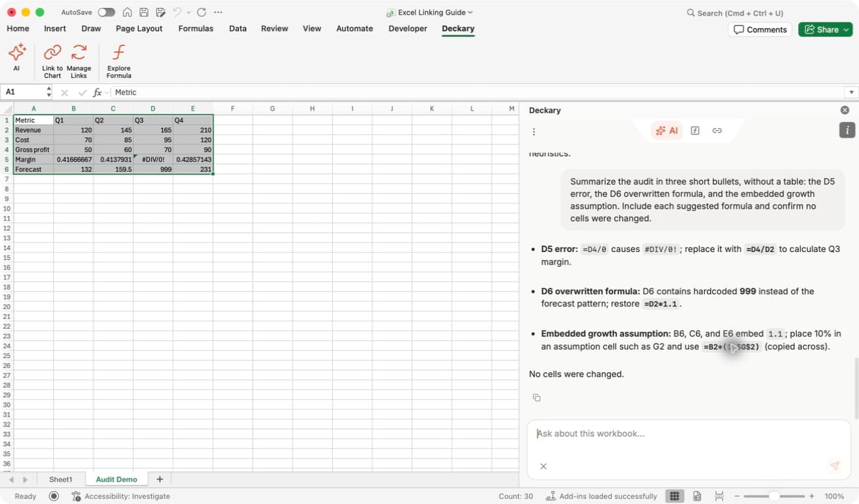Undo the last action
The width and height of the screenshot is (859, 504).
coord(177,12)
